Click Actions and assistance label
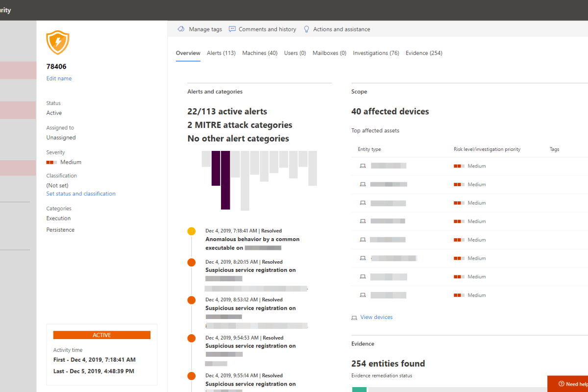This screenshot has width=588, height=392. [342, 29]
